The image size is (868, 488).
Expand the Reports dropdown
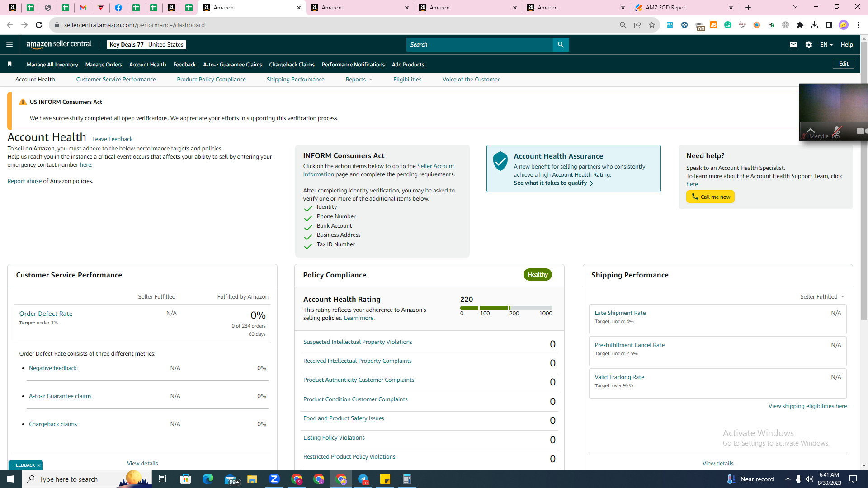click(359, 80)
